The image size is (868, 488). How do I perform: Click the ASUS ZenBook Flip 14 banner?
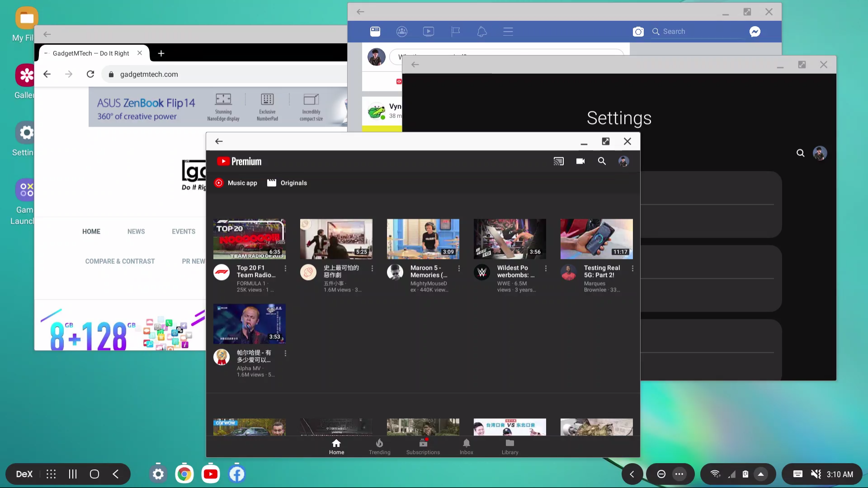coord(218,107)
